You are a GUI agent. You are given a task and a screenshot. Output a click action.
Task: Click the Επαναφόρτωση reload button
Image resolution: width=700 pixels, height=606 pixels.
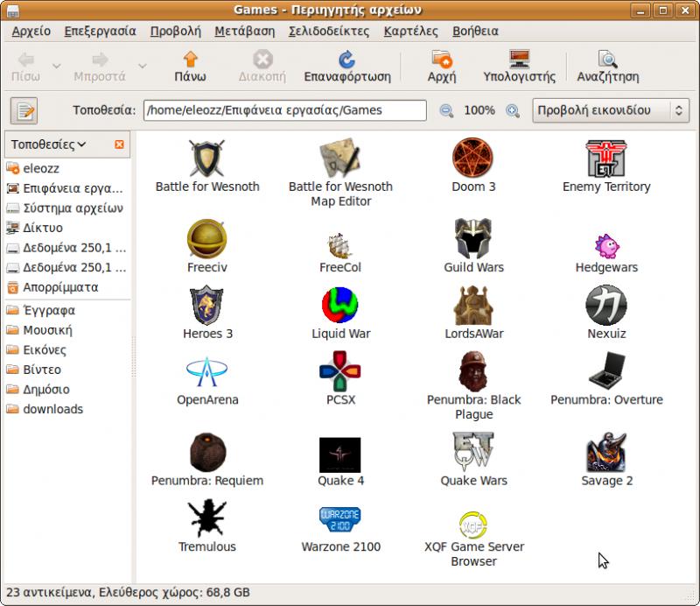[346, 67]
